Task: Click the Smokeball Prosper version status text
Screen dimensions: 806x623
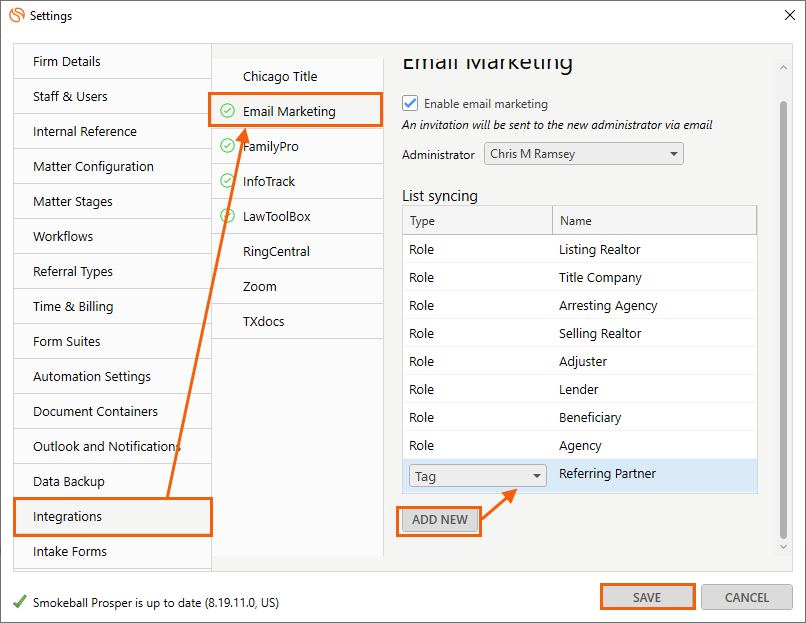Action: [x=156, y=602]
